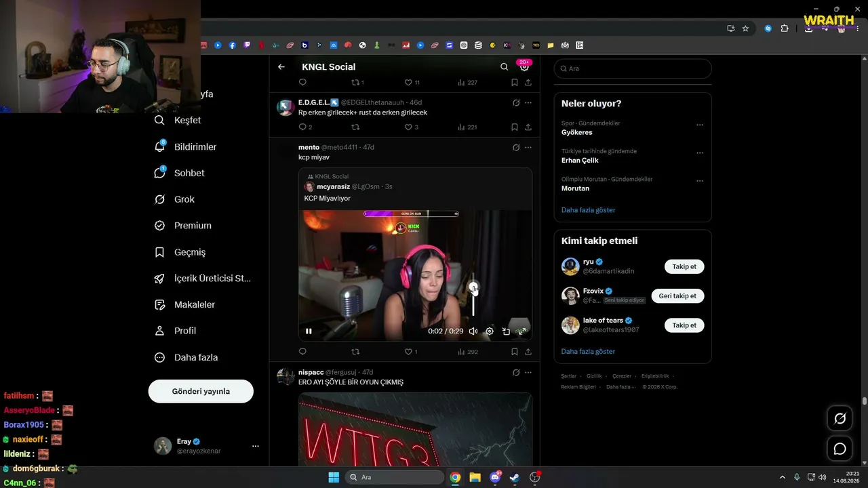The image size is (868, 488).
Task: Repost E.D.G.E.L.'s post
Action: 355,127
